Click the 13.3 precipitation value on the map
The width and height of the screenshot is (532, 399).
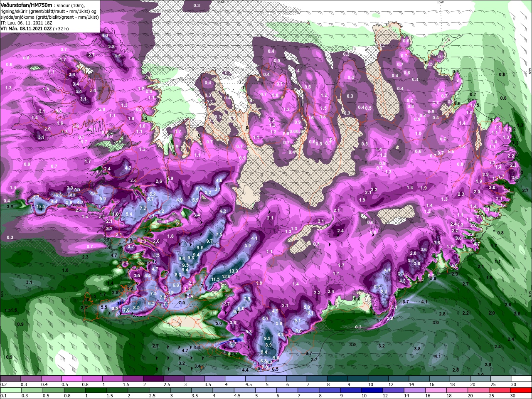tap(234, 271)
